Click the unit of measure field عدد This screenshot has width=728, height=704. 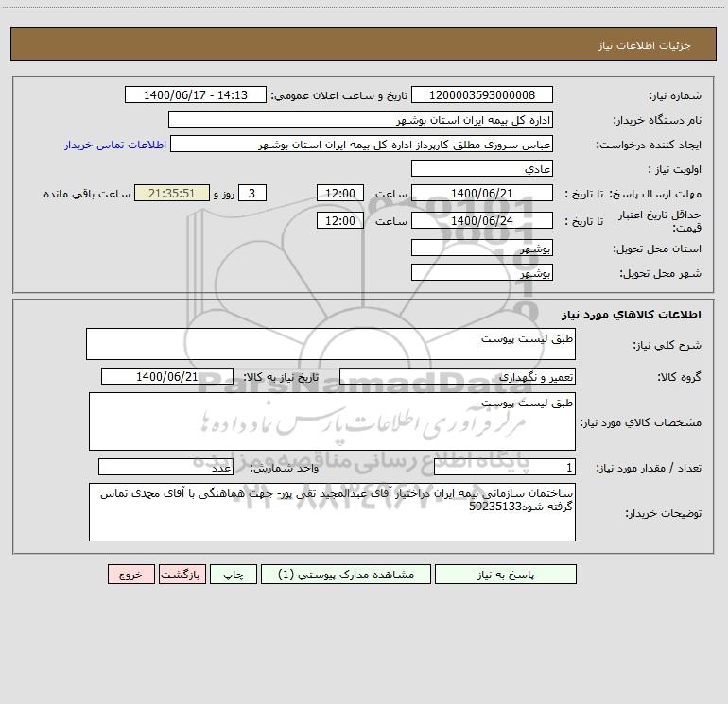(165, 467)
